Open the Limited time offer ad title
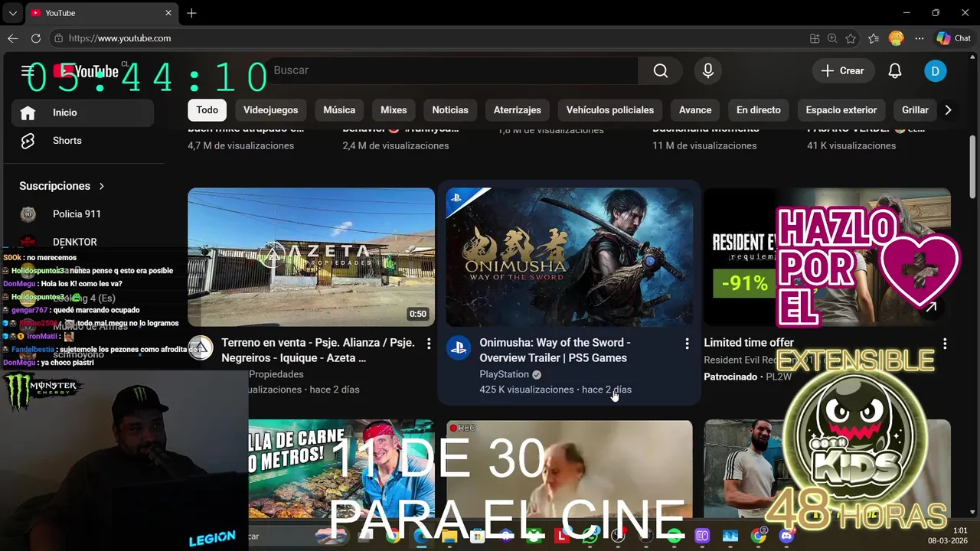 click(x=749, y=343)
